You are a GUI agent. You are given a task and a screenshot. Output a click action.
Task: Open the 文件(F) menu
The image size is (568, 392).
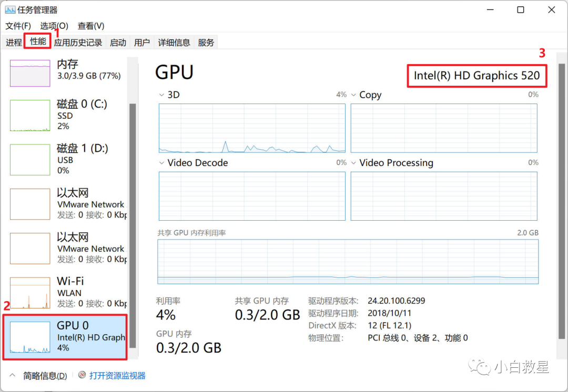tap(18, 26)
